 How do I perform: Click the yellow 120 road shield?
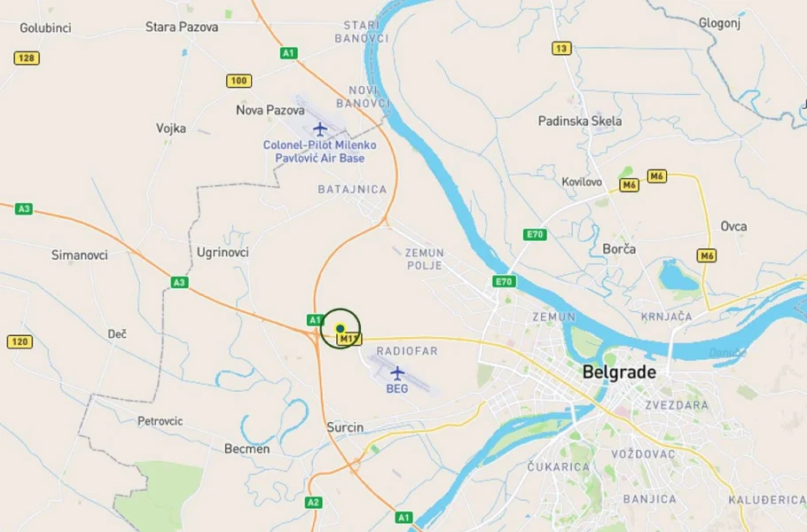click(x=20, y=341)
